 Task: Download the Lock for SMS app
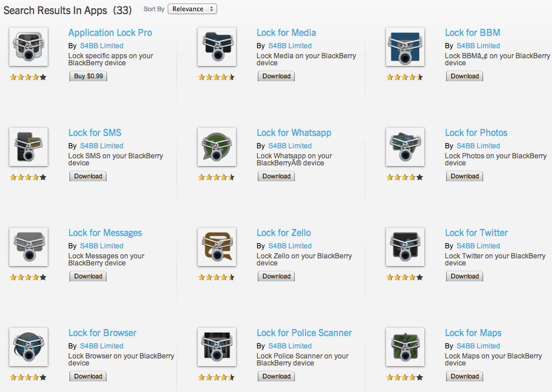pyautogui.click(x=88, y=176)
